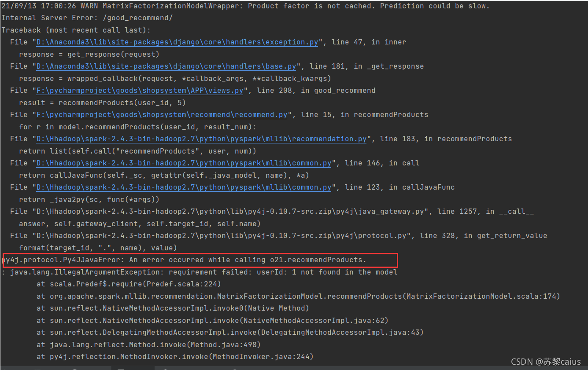Open the common.py link on line 146 row
This screenshot has height=370, width=588.
point(184,163)
